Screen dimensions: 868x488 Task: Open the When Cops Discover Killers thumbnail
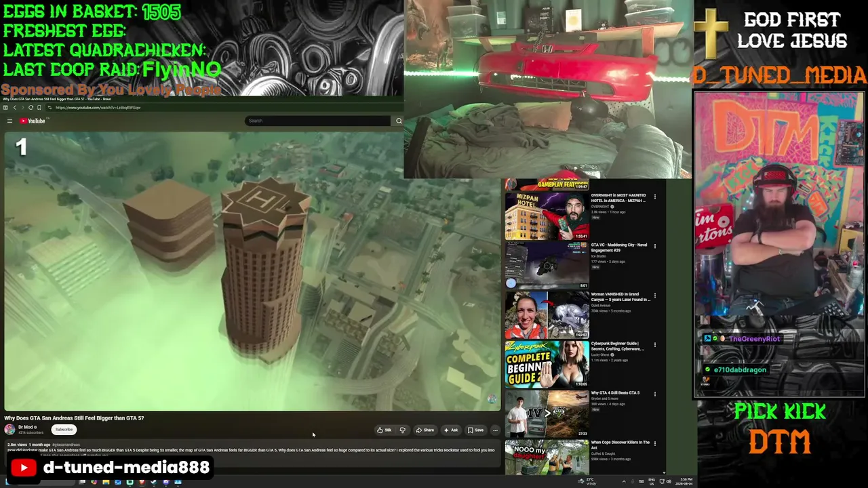(547, 457)
